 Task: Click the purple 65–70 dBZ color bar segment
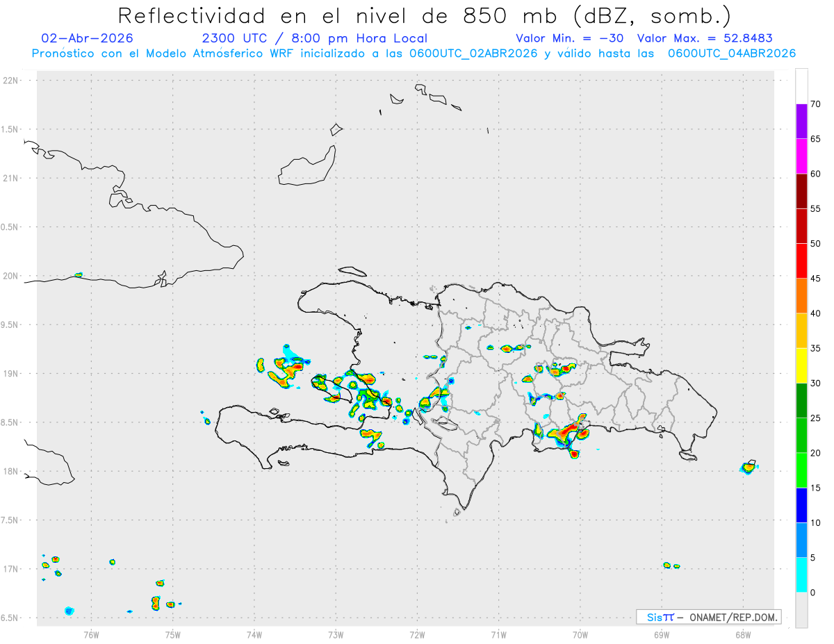tap(801, 121)
